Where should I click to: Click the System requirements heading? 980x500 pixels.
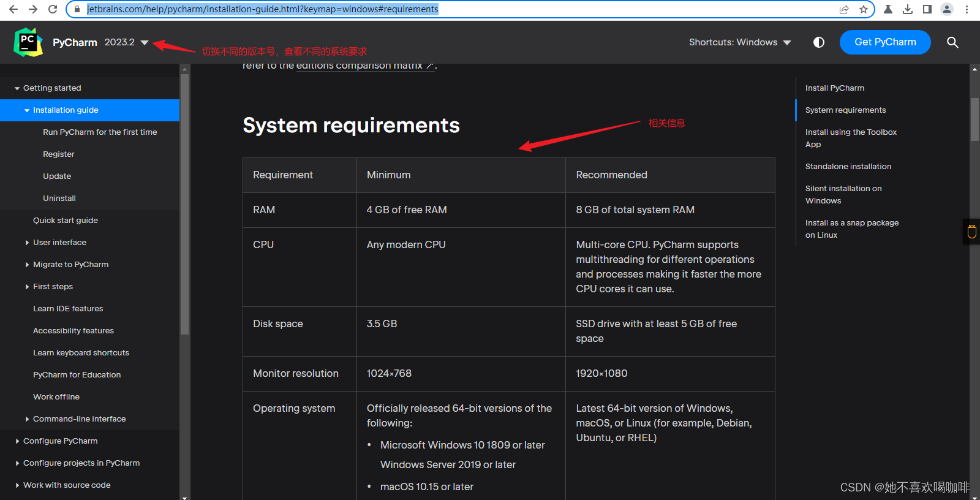[351, 125]
